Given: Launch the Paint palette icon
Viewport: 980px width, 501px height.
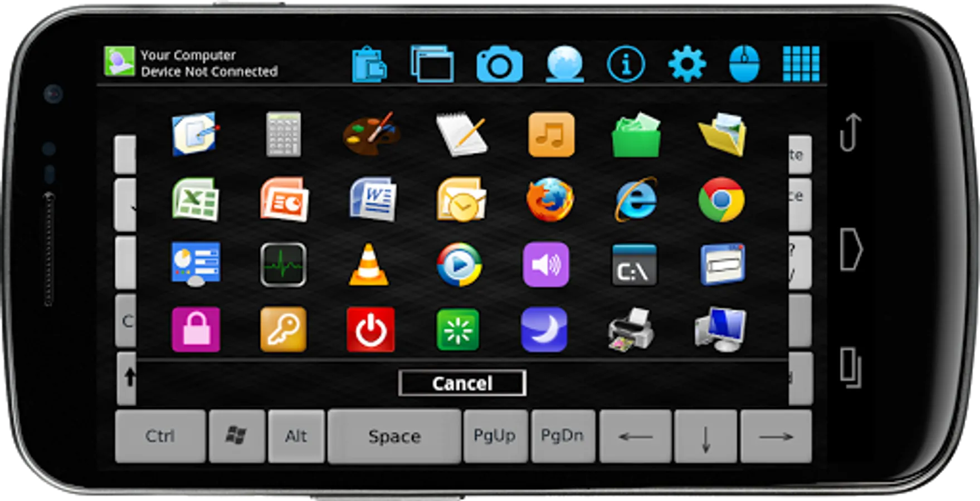Looking at the screenshot, I should pos(371,134).
